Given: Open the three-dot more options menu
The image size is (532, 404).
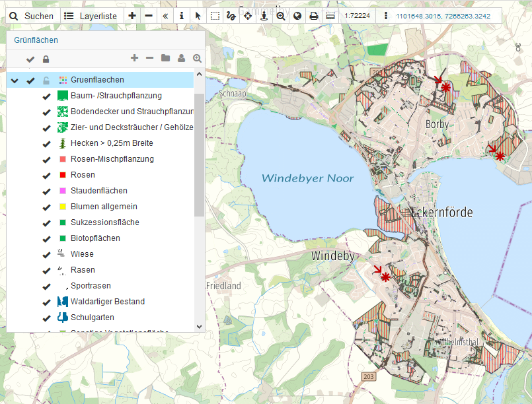Looking at the screenshot, I should [386, 15].
